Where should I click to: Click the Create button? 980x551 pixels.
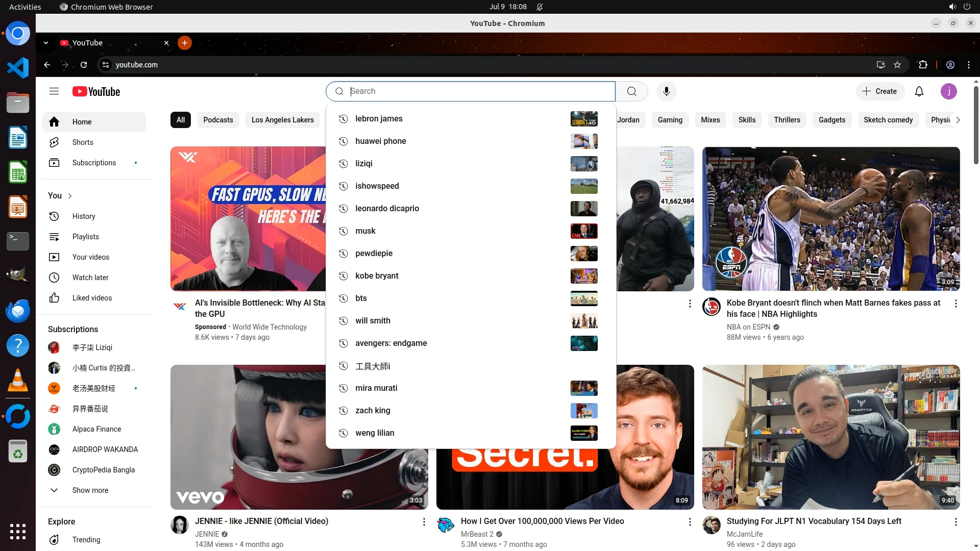click(x=879, y=91)
